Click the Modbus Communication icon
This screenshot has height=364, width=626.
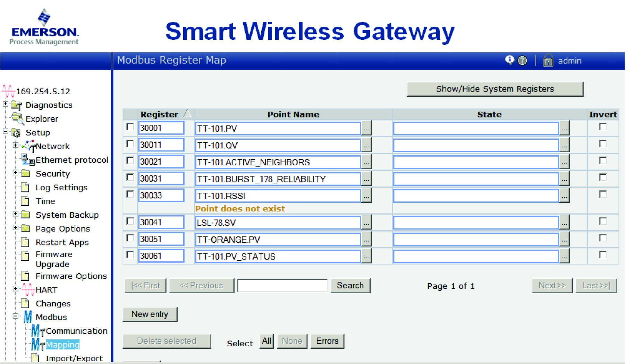tap(38, 331)
